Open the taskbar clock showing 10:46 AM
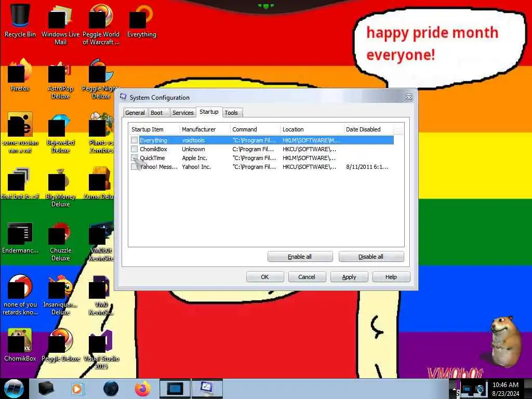Screen dimensions: 532x399 click(506, 389)
